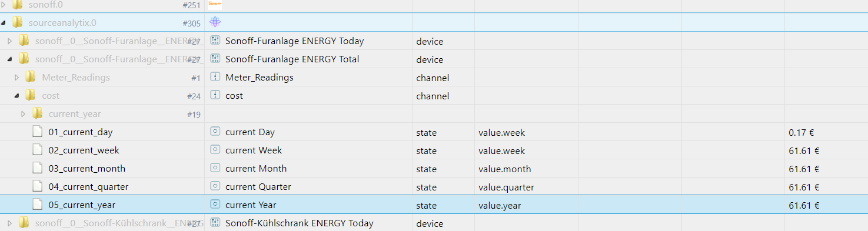This screenshot has height=231, width=868.
Task: Expand the Meter_Readings channel node
Action: [x=16, y=78]
